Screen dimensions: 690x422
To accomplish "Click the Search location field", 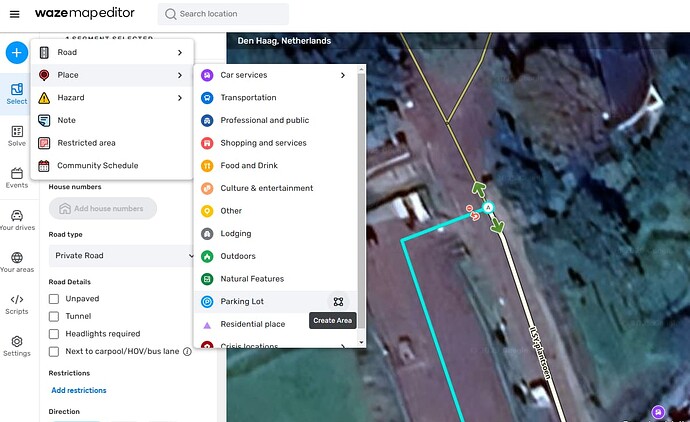I will (223, 14).
